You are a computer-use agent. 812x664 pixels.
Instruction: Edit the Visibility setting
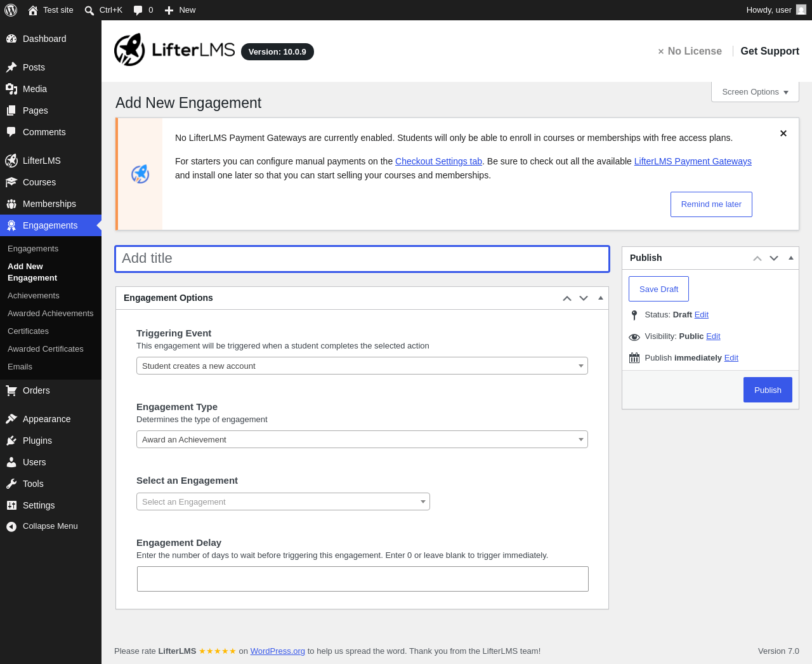(713, 336)
